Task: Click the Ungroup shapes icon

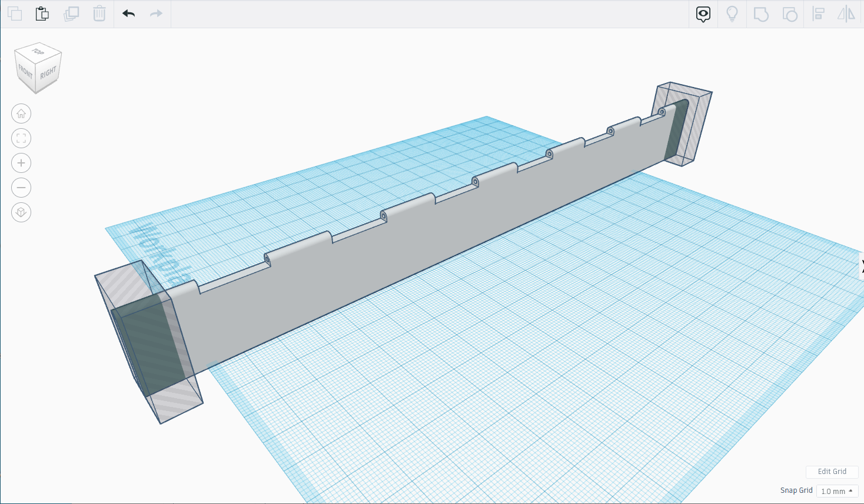Action: click(790, 14)
